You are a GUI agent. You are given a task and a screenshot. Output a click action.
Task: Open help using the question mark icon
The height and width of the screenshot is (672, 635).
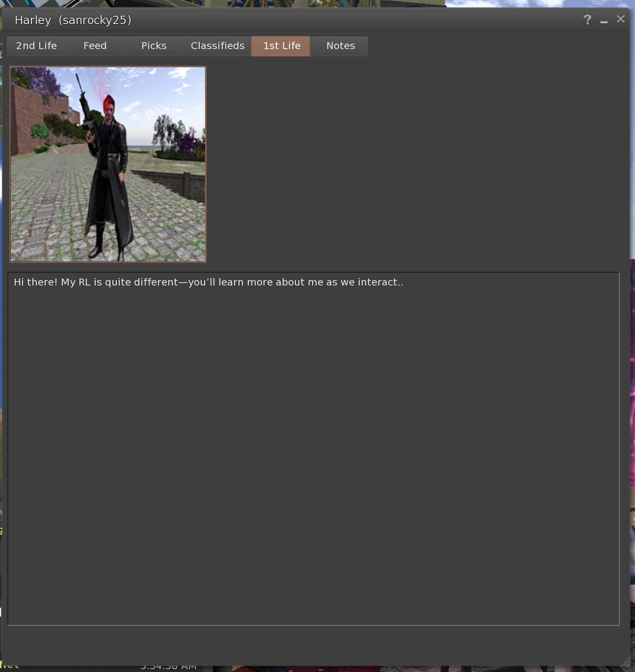point(587,20)
